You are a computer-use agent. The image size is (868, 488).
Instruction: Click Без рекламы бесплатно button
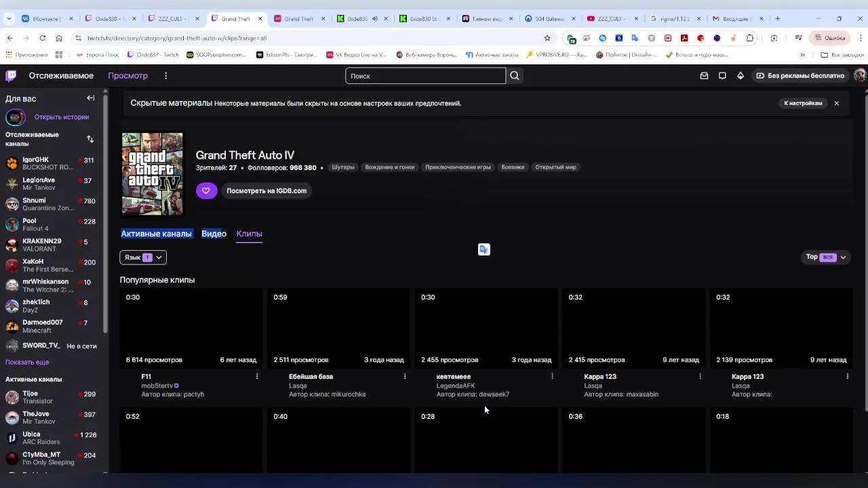tap(800, 76)
